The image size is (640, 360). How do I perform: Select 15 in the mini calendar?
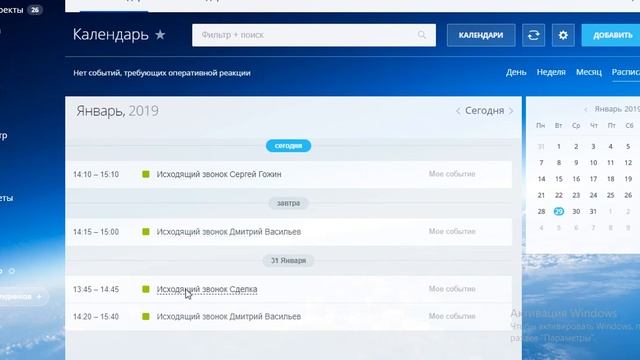click(559, 179)
